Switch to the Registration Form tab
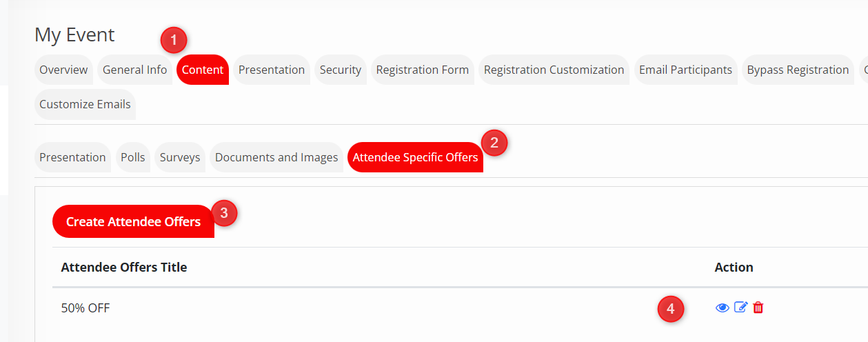The width and height of the screenshot is (868, 342). point(423,70)
